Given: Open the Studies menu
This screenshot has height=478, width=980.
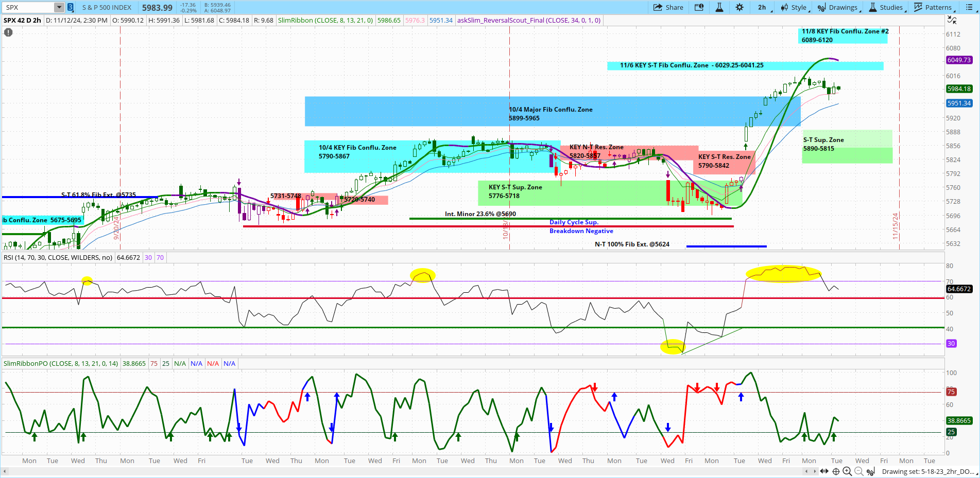Looking at the screenshot, I should point(887,7).
